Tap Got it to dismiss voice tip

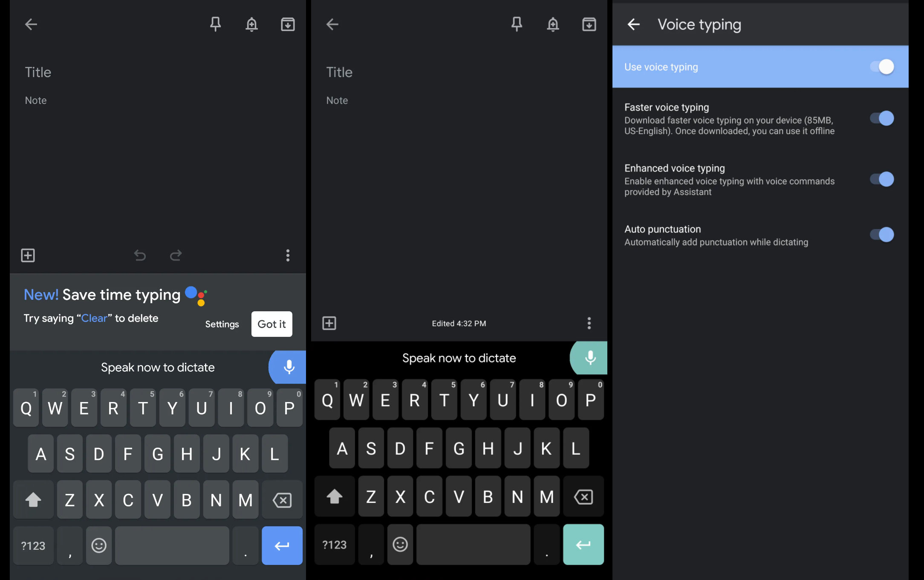(271, 323)
